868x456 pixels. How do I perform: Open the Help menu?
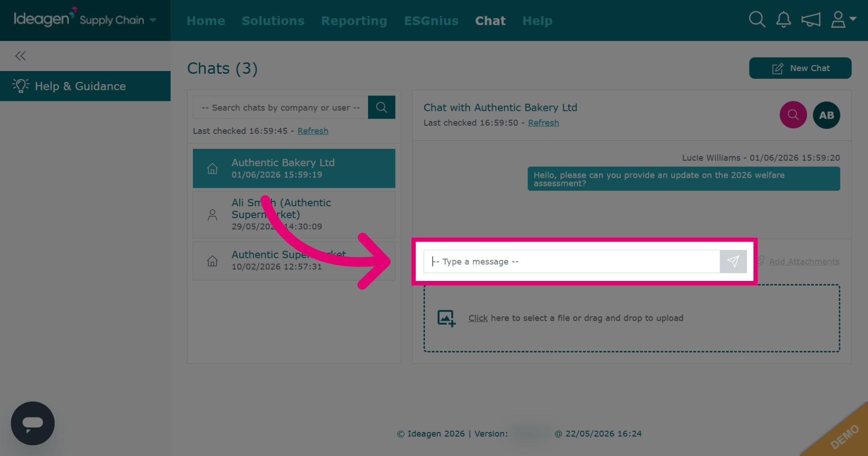537,21
